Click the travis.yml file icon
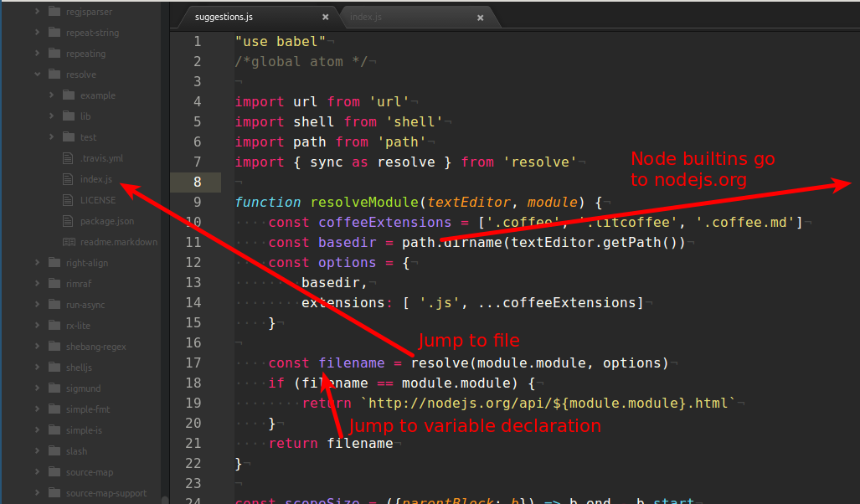 pos(67,157)
